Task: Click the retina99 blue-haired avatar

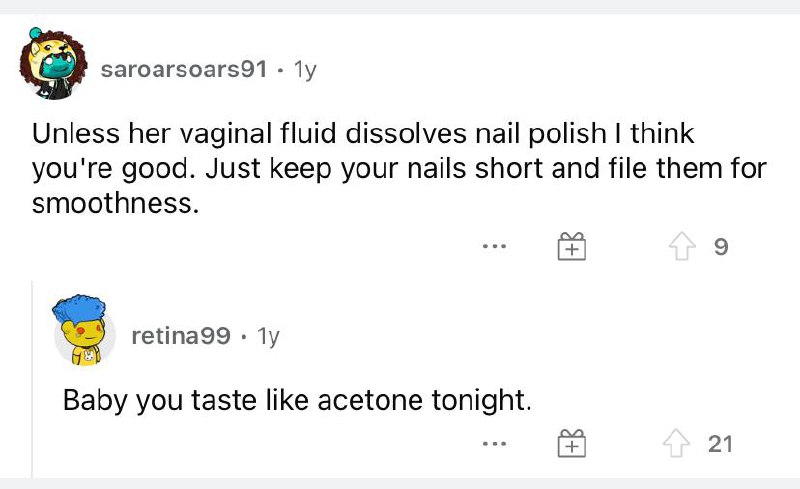Action: click(x=85, y=332)
